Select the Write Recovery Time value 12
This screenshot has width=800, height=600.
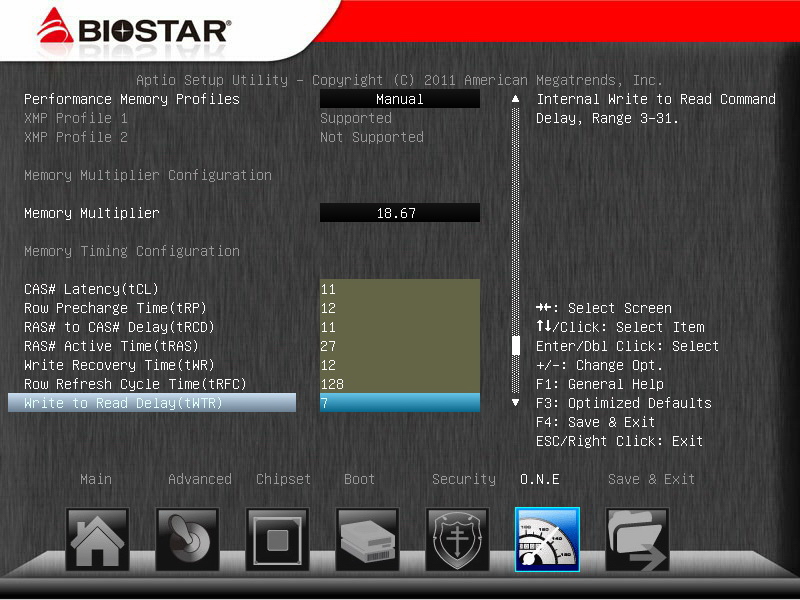399,365
